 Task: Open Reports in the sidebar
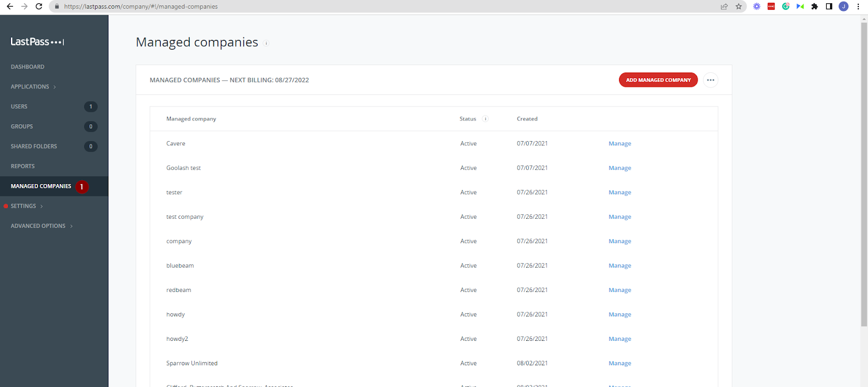coord(23,166)
